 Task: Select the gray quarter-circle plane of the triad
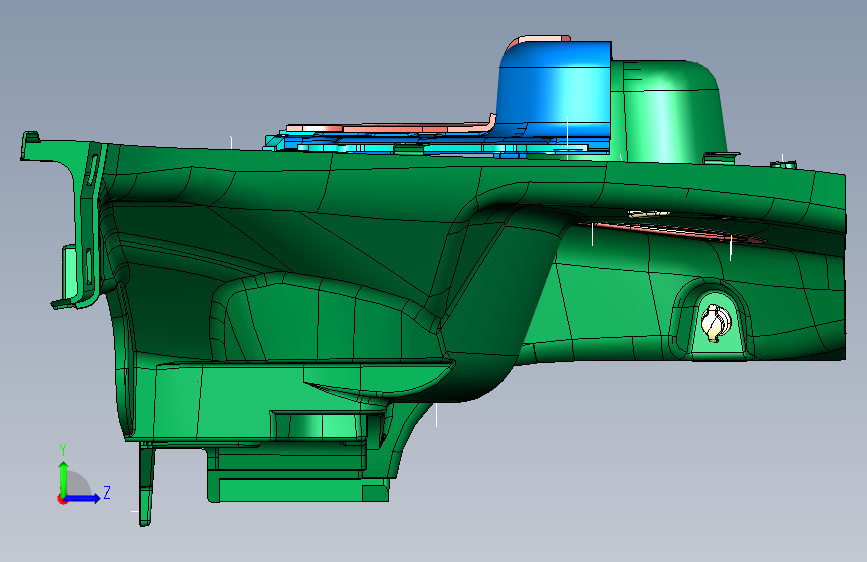coord(77,483)
